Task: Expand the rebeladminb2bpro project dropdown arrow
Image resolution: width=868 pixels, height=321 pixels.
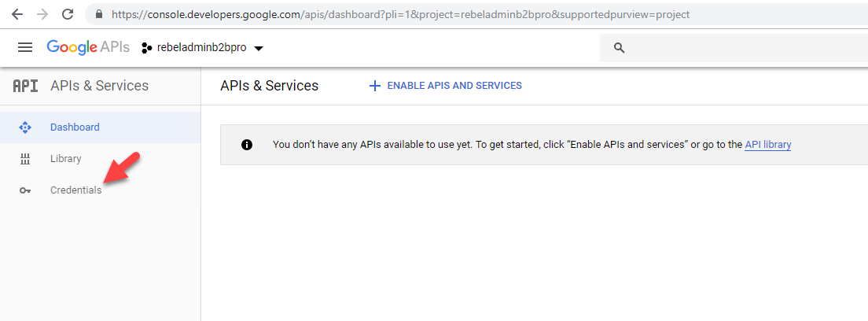Action: pos(258,48)
